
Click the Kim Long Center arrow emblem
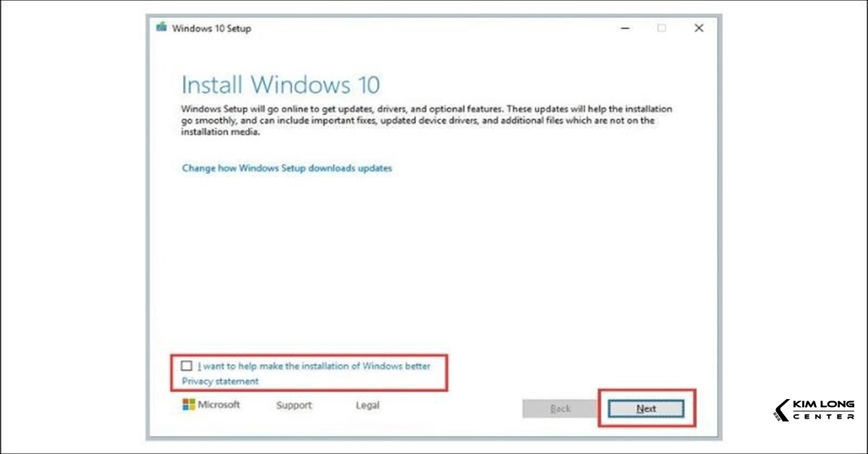tap(783, 408)
